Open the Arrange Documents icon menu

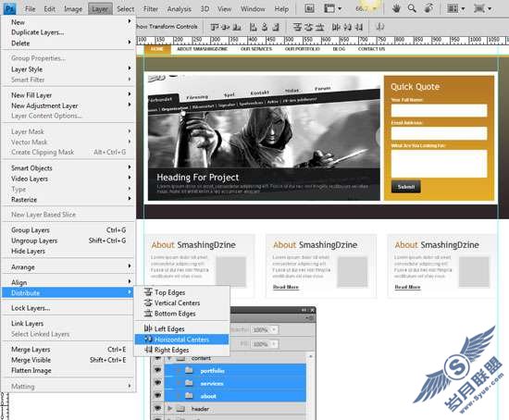click(x=455, y=8)
